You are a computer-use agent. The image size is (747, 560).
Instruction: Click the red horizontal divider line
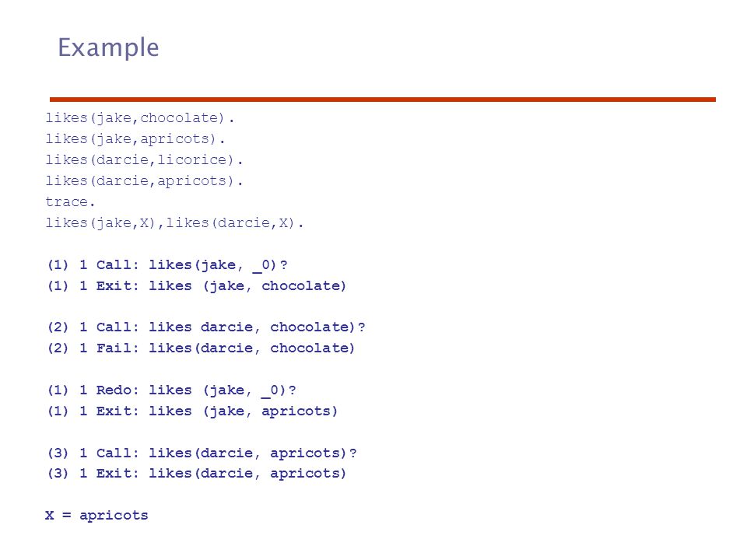pyautogui.click(x=383, y=100)
